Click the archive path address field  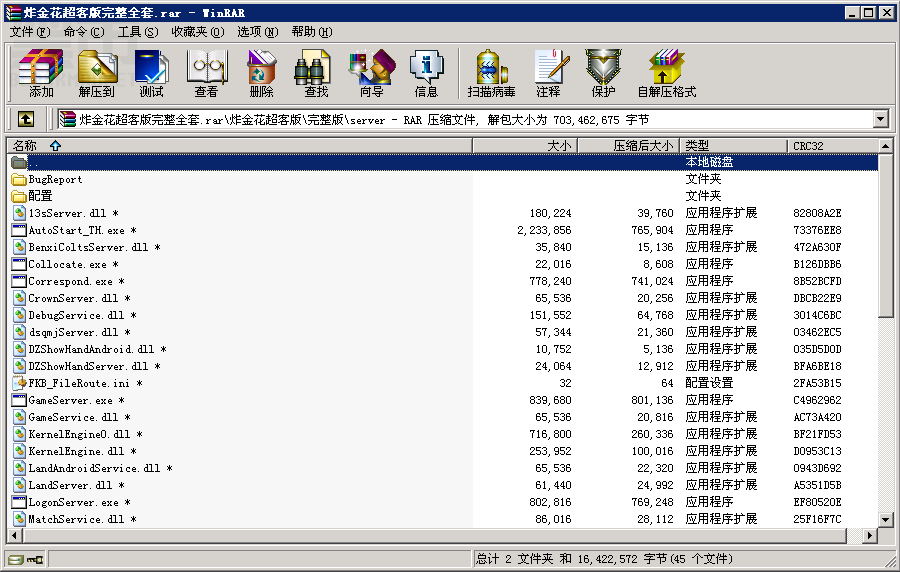click(465, 119)
